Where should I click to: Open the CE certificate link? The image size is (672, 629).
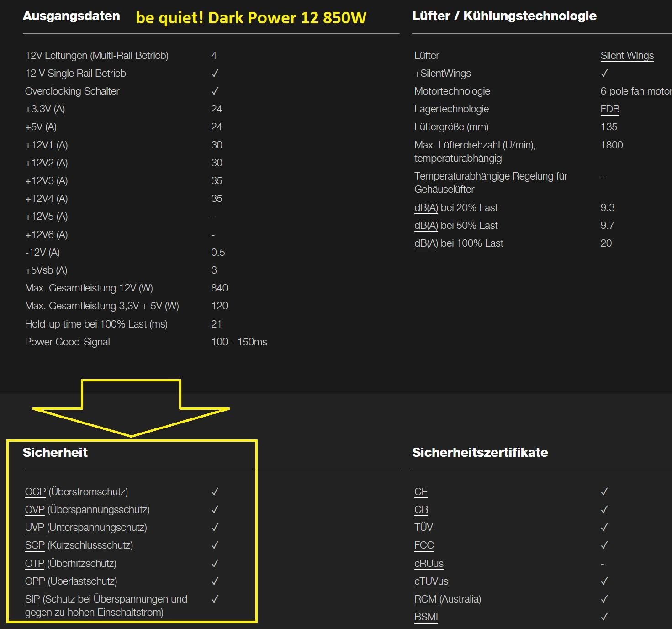pyautogui.click(x=421, y=492)
